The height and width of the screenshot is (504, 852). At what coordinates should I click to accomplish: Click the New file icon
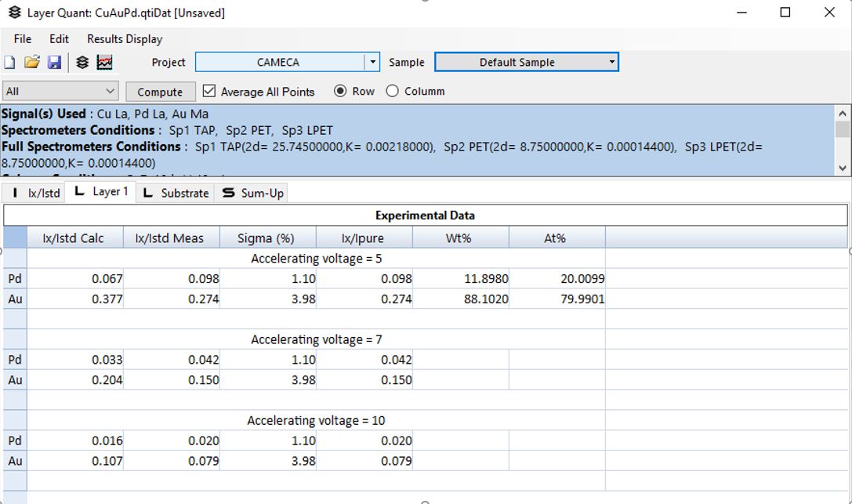coord(9,63)
